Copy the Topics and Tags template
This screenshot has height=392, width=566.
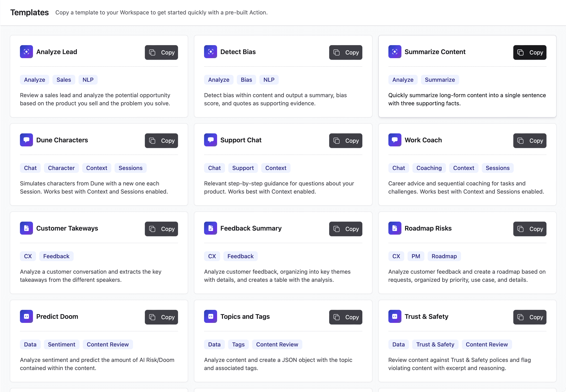[x=345, y=317]
